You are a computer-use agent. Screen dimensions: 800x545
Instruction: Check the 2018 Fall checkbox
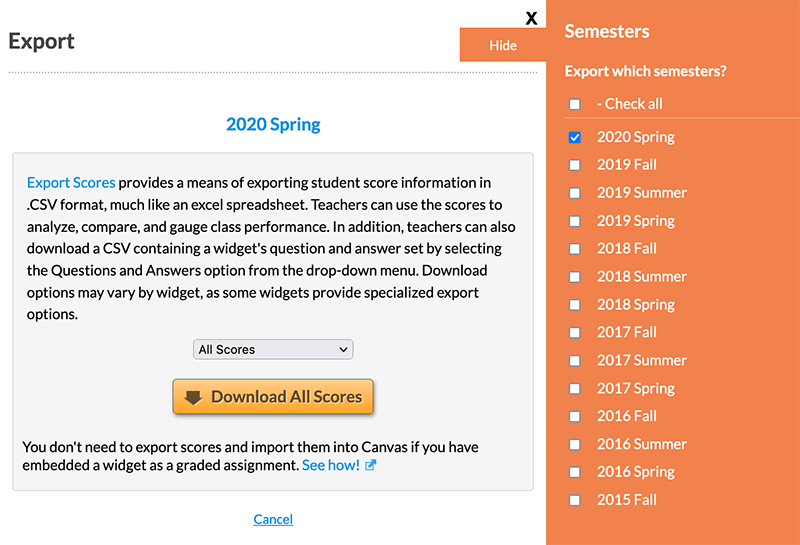pos(574,249)
